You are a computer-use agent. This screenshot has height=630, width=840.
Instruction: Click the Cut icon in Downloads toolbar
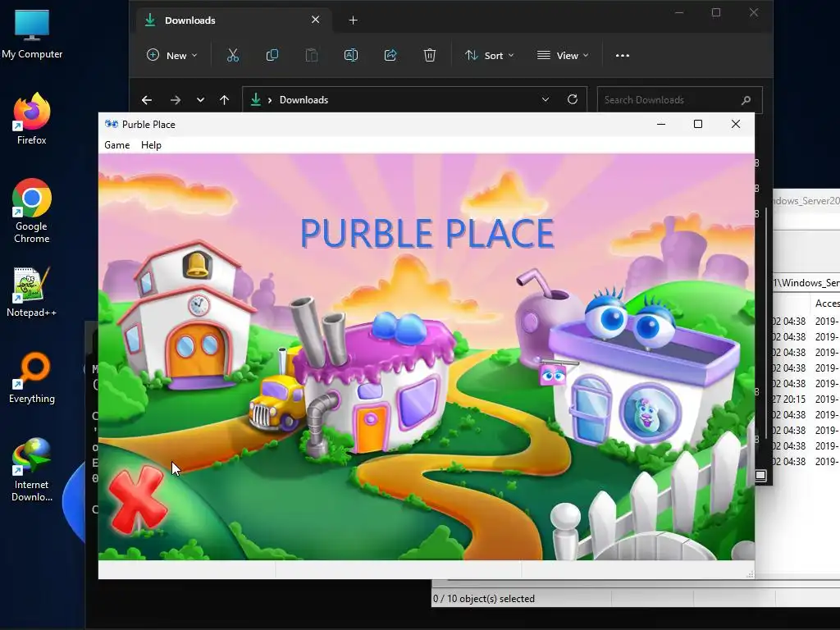232,55
